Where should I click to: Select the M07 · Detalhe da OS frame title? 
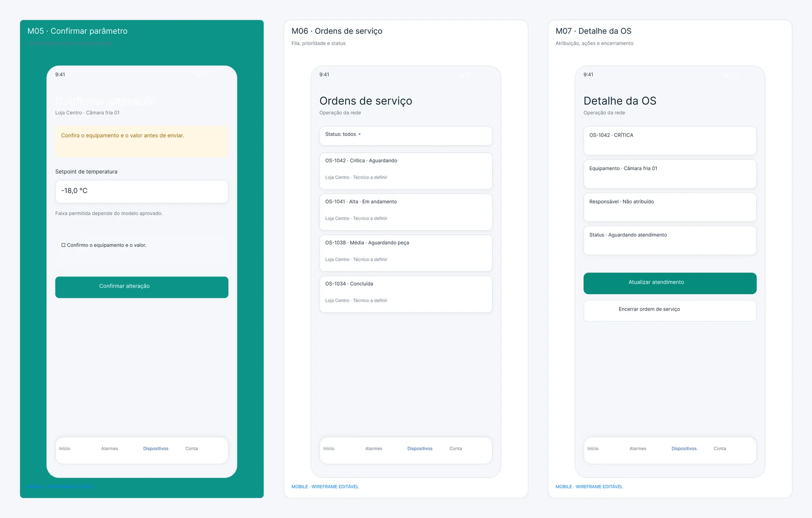tap(593, 31)
